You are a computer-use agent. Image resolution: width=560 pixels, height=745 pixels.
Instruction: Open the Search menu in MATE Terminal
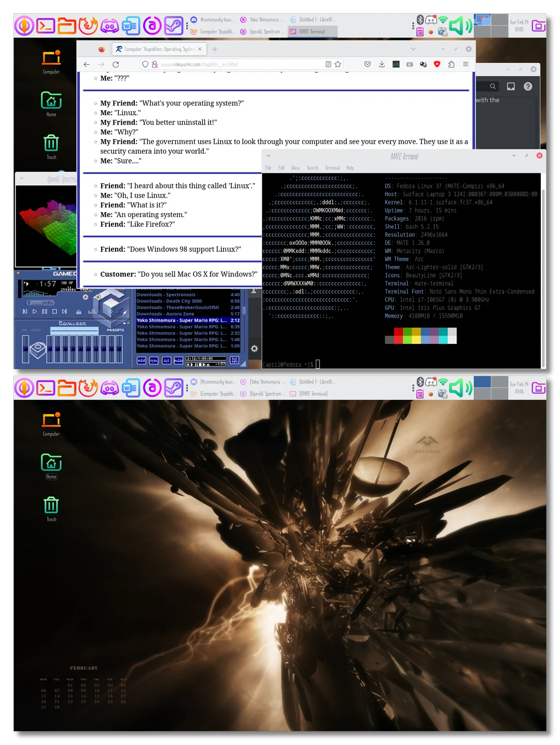tap(313, 168)
